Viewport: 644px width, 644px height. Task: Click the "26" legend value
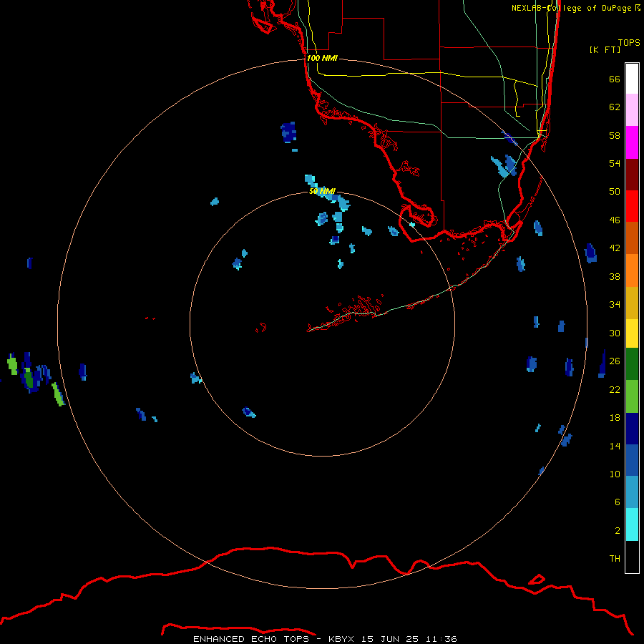click(615, 361)
